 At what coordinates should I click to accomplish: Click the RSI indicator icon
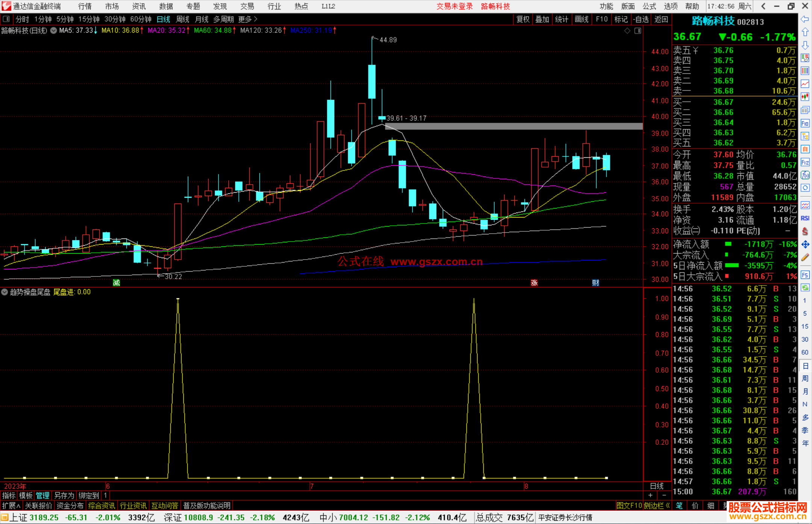point(805,218)
